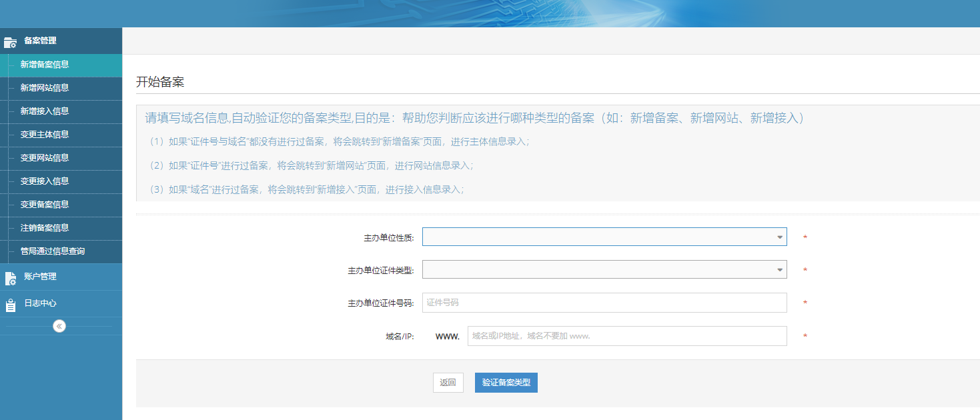Expand the 日志中心 section
Viewport: 980px width, 420px height.
(x=61, y=303)
